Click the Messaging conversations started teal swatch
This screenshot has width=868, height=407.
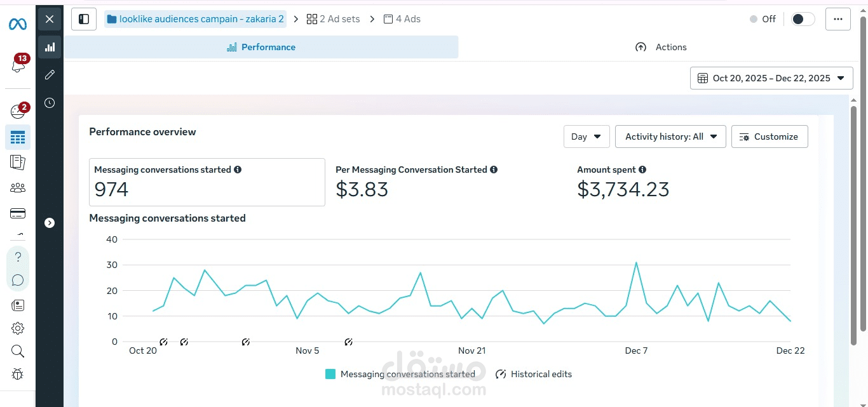[x=330, y=374]
